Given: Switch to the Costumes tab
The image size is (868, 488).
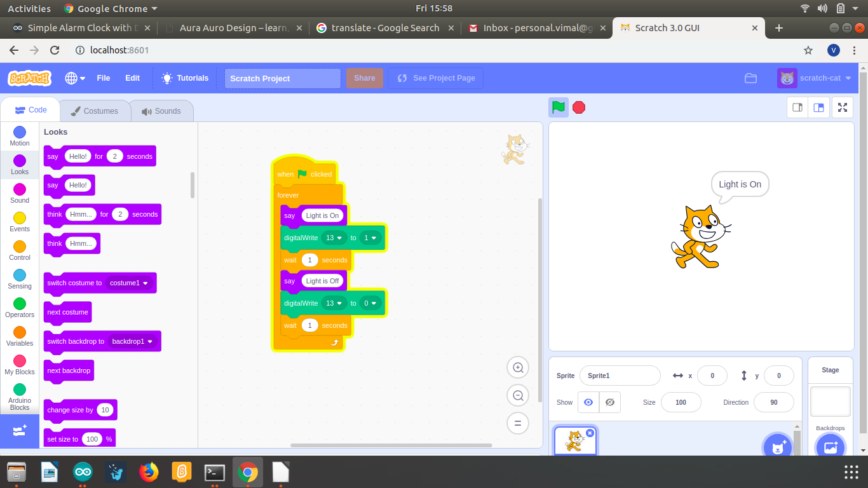Looking at the screenshot, I should pyautogui.click(x=95, y=111).
